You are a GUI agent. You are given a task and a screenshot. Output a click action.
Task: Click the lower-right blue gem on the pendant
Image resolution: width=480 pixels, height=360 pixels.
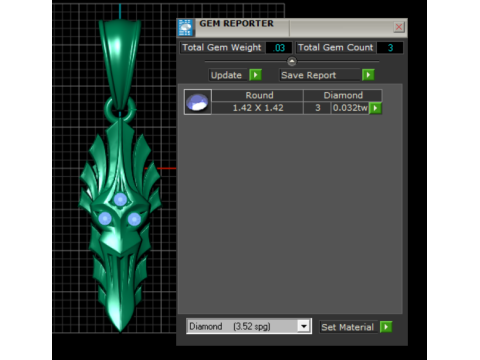(x=134, y=220)
